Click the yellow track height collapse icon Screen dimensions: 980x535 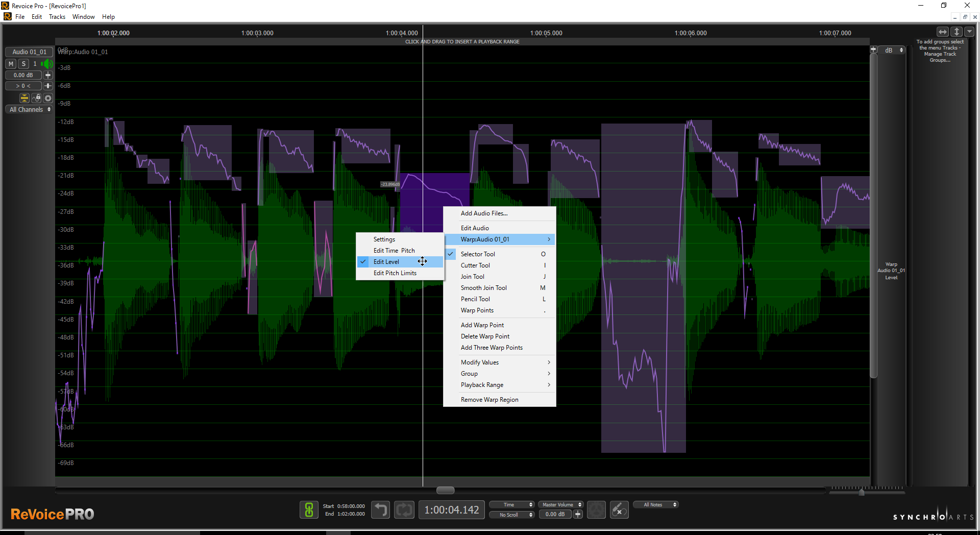[x=24, y=98]
